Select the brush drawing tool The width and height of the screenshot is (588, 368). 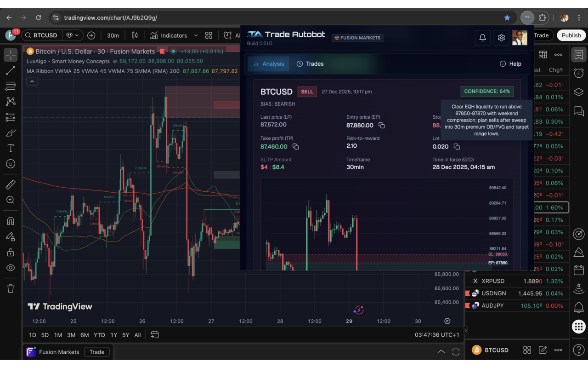(11, 133)
